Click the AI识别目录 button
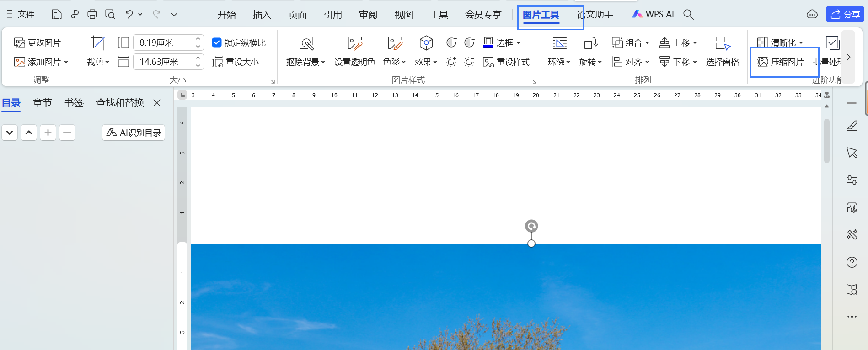Viewport: 868px width, 350px height. click(134, 133)
